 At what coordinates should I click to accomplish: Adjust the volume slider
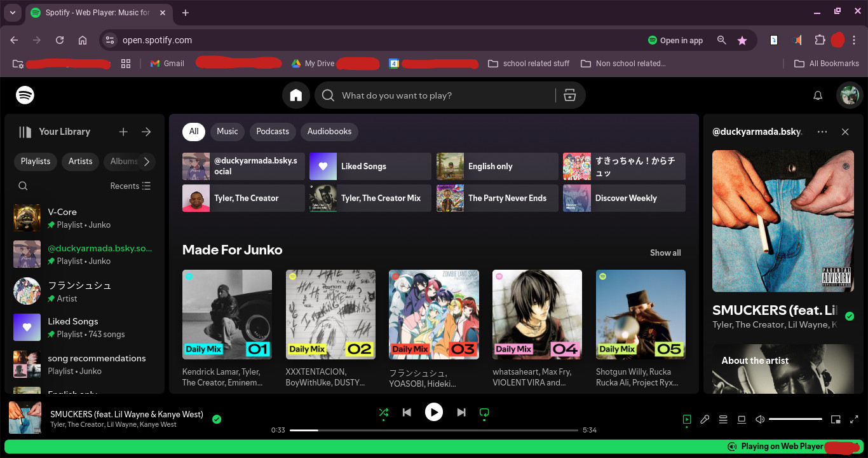pyautogui.click(x=796, y=419)
